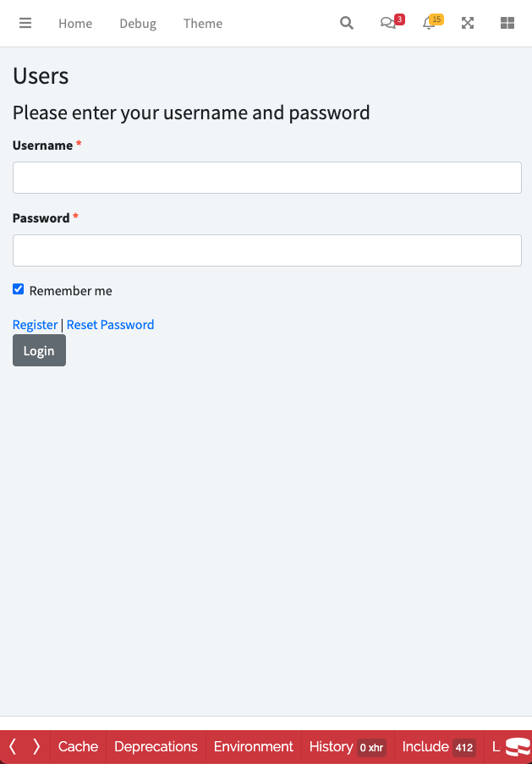Open the notifications bell icon
Viewport: 532px width, 764px height.
pyautogui.click(x=429, y=24)
